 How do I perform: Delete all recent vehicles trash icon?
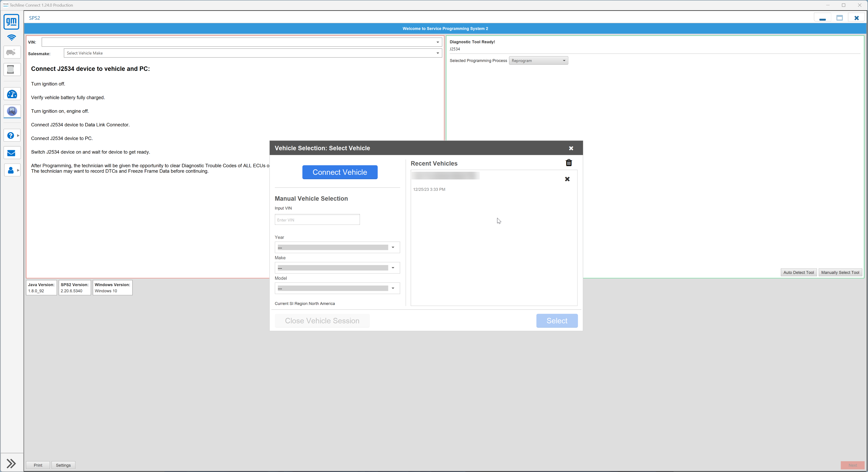tap(569, 163)
